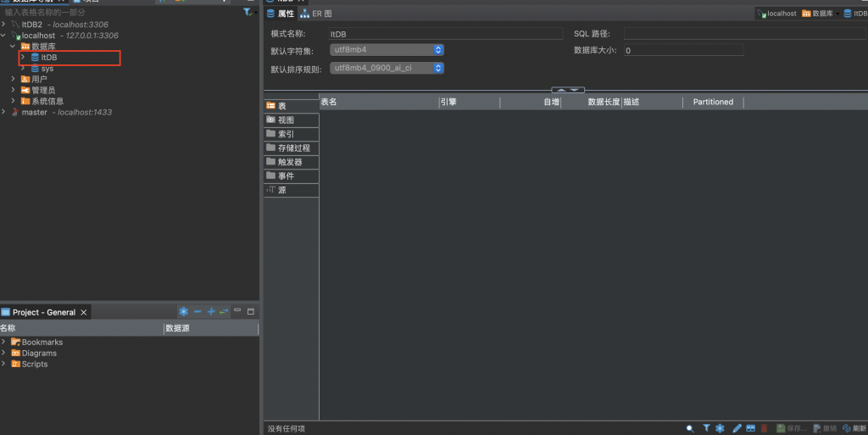Click the minus collapse icon in Project panel

point(198,311)
